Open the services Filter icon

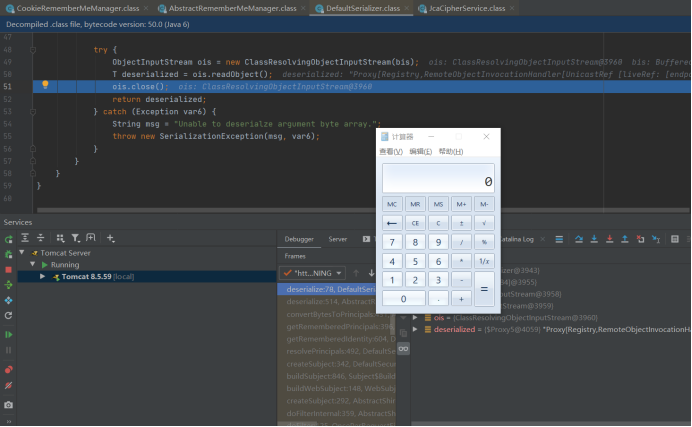click(75, 238)
